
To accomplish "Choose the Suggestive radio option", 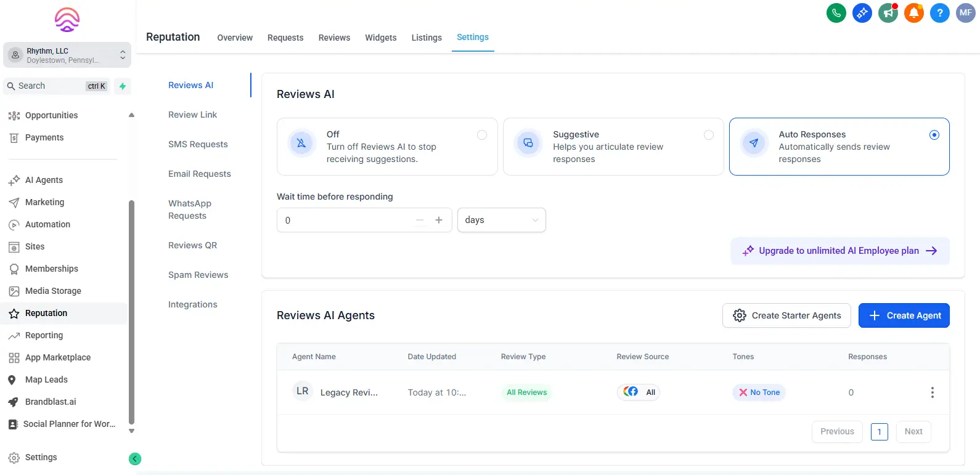I will 709,135.
